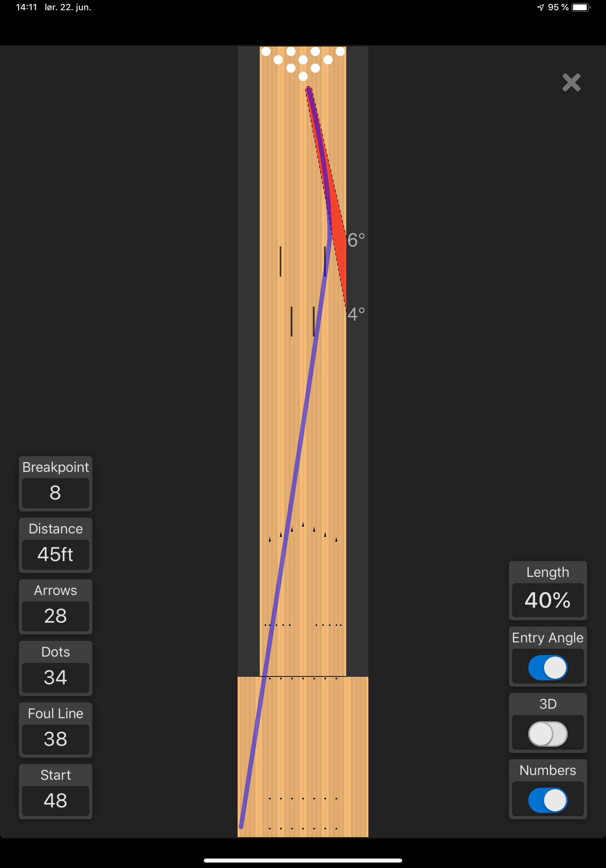Open the Length 40% setting
The width and height of the screenshot is (606, 868).
coord(548,600)
